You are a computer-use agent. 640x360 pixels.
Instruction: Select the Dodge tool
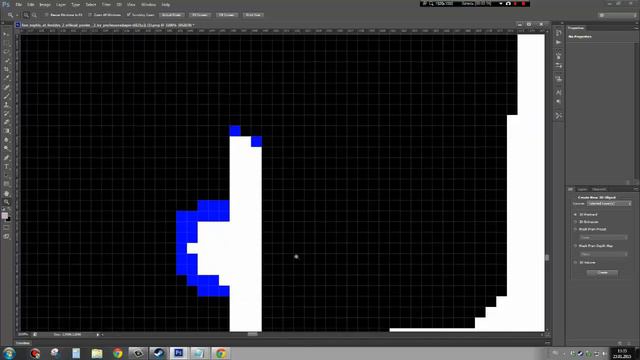pyautogui.click(x=6, y=149)
